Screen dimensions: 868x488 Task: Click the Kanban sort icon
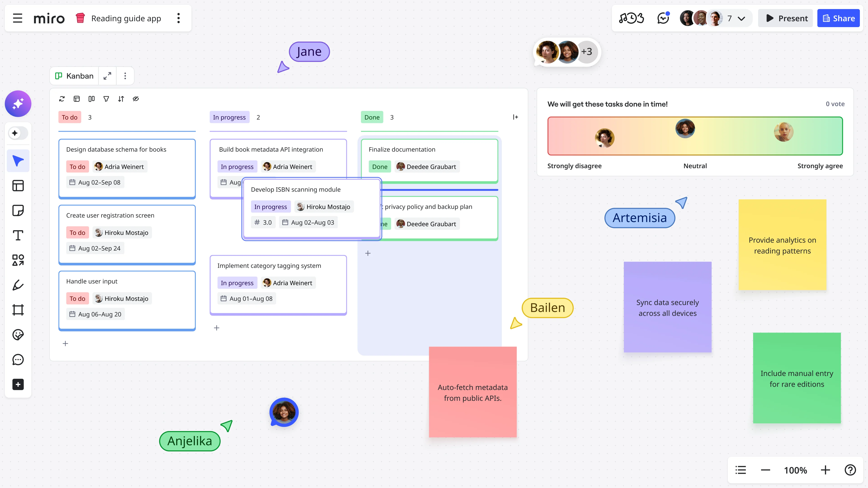coord(121,99)
